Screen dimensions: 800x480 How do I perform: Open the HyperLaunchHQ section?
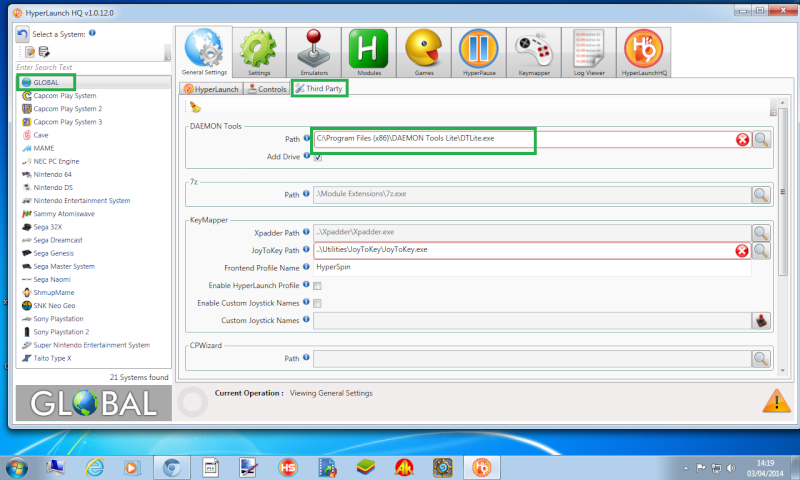[644, 52]
